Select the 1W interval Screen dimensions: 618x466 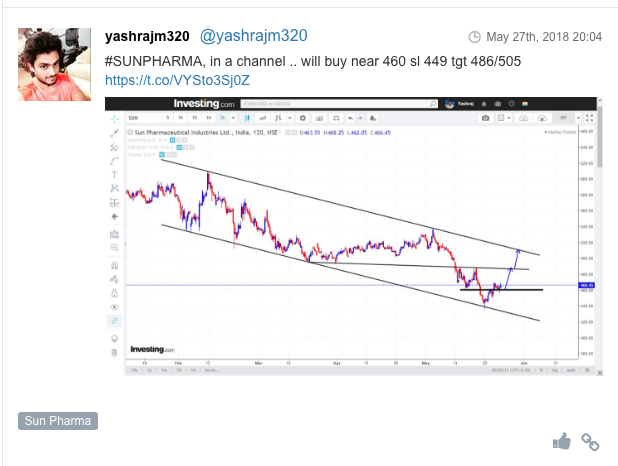click(209, 118)
